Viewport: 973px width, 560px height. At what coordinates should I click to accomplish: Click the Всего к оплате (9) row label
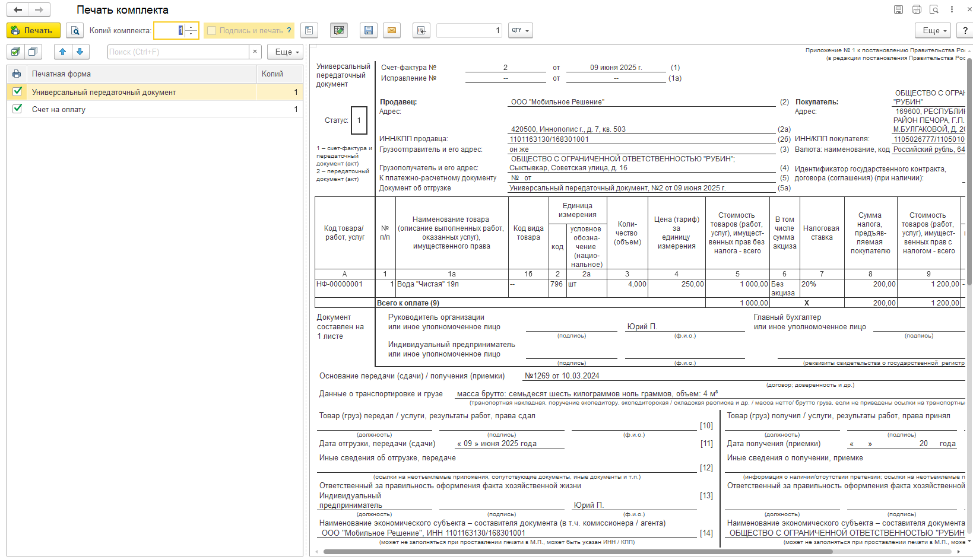[408, 303]
